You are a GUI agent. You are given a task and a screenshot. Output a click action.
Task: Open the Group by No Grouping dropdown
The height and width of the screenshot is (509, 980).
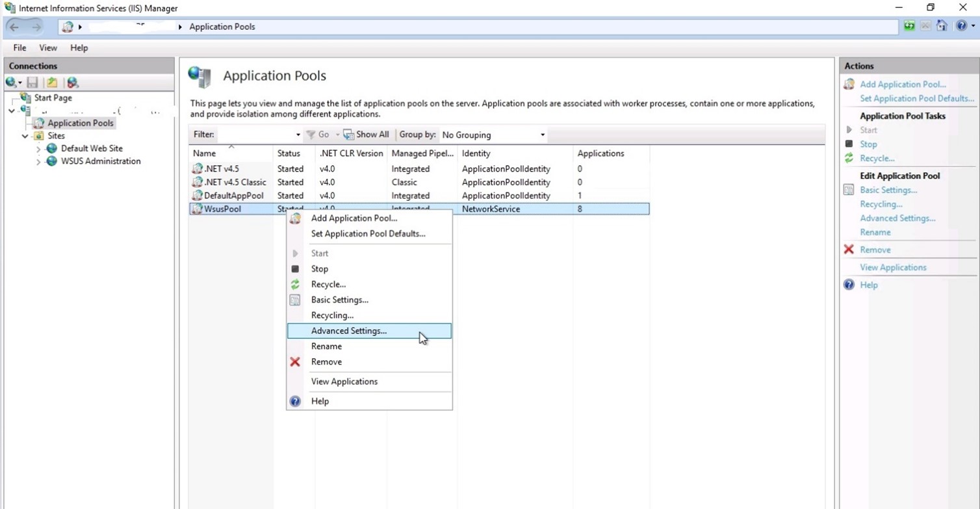pos(543,135)
